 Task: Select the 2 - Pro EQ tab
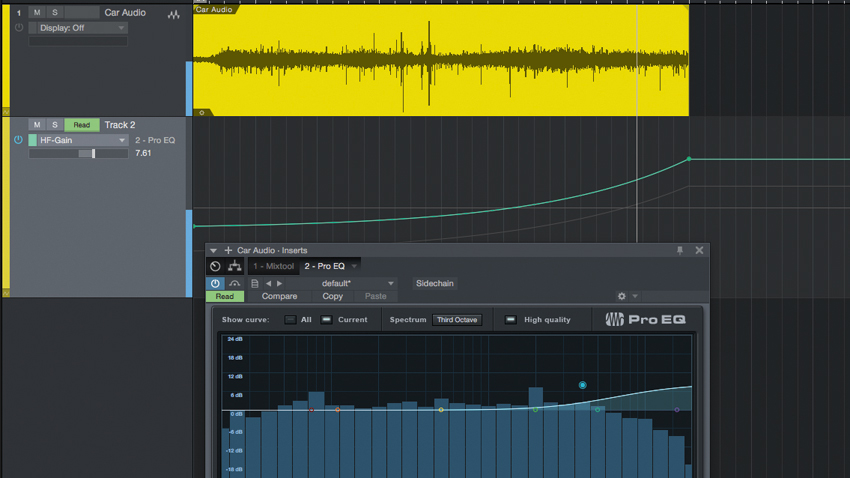(x=325, y=266)
